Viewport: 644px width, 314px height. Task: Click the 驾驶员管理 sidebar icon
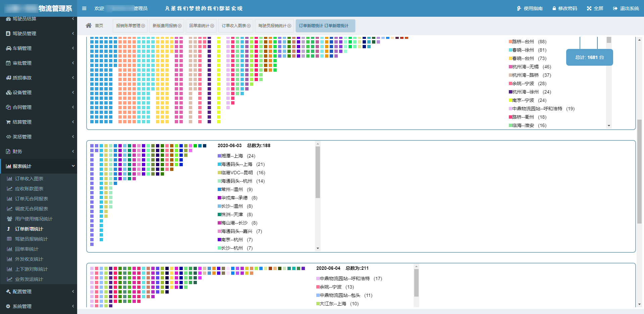(x=8, y=34)
